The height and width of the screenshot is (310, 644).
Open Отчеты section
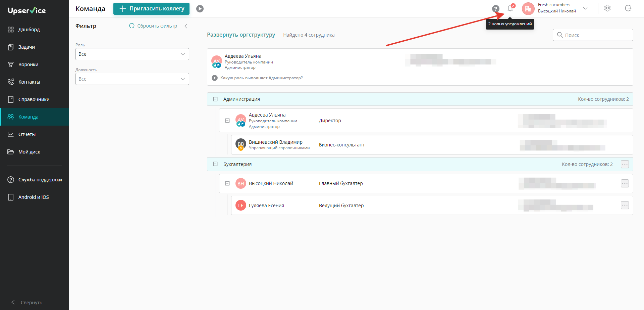(x=34, y=134)
